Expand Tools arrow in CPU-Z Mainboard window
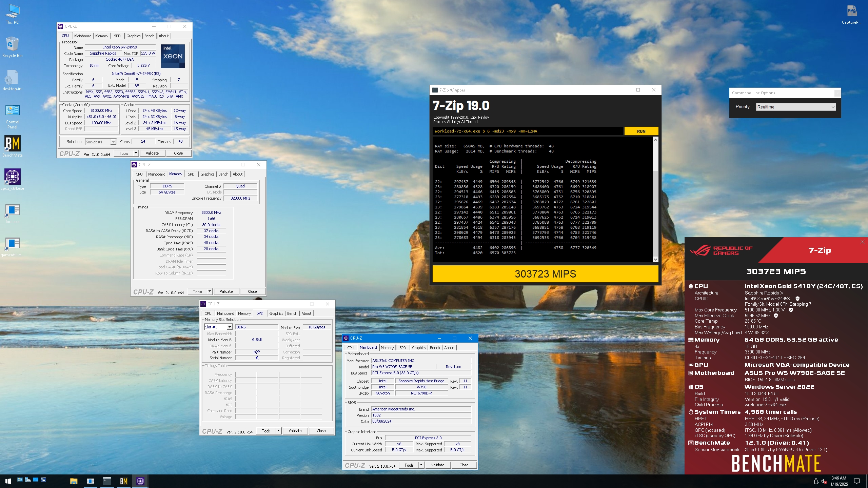This screenshot has height=488, width=868. tap(421, 465)
